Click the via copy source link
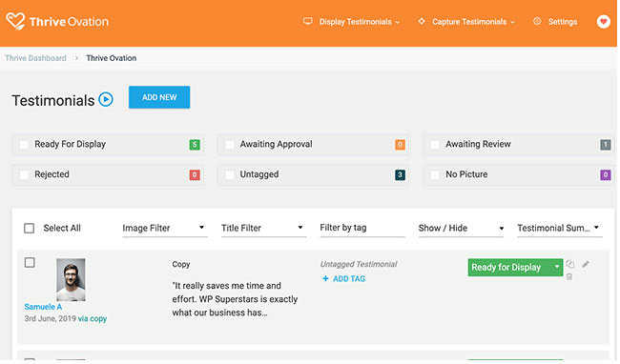620x364 pixels. pos(93,318)
